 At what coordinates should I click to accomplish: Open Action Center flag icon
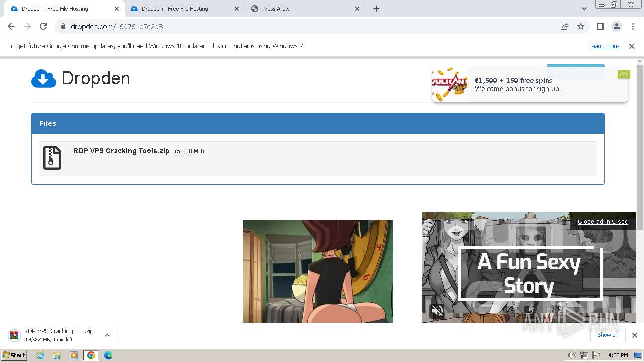pyautogui.click(x=596, y=355)
